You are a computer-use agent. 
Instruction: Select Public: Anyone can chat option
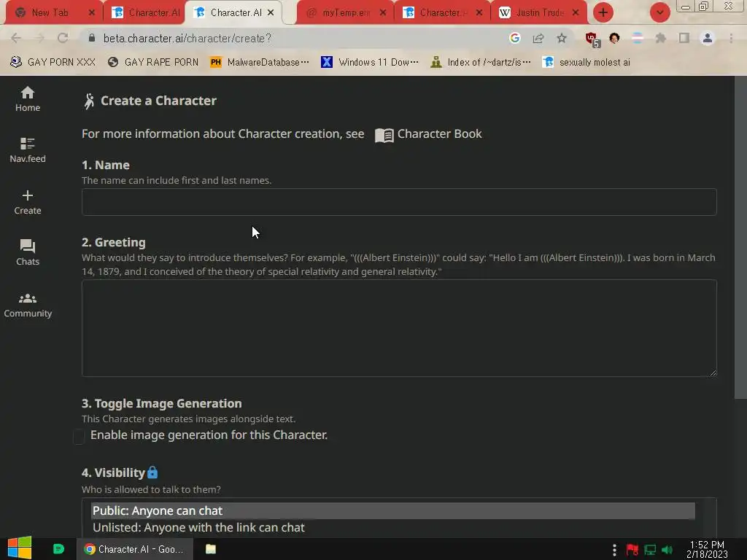[393, 511]
